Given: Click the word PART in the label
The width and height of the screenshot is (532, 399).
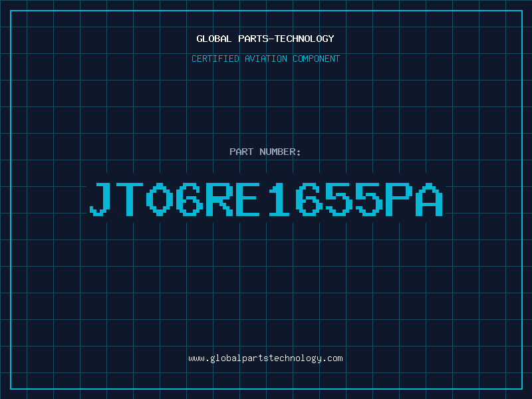Looking at the screenshot, I should pyautogui.click(x=241, y=152).
